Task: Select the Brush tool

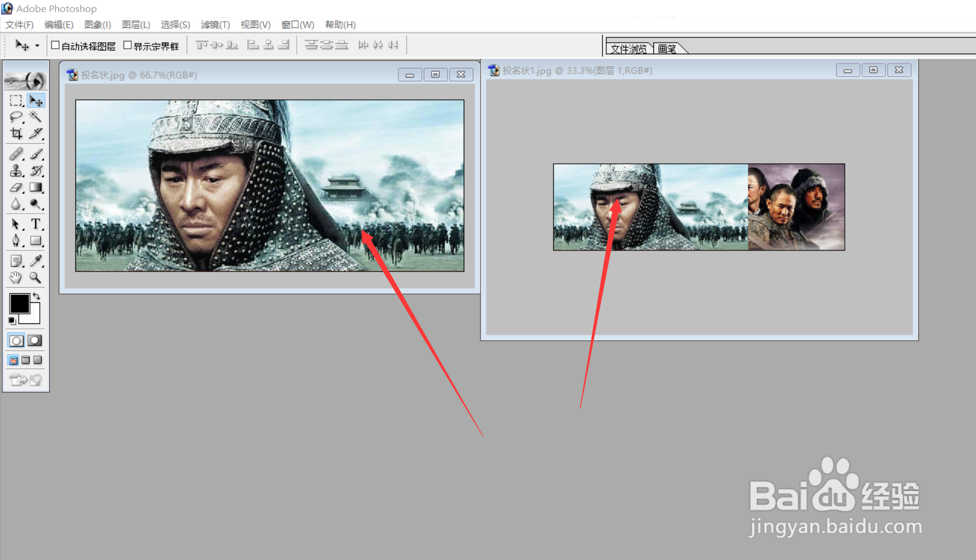Action: pos(36,154)
